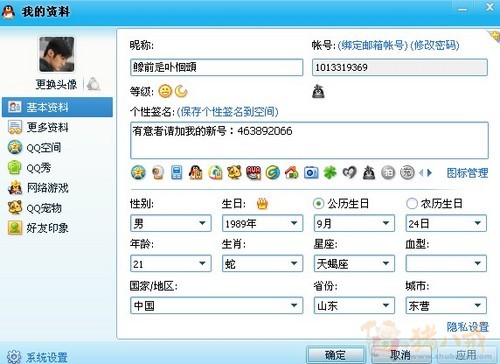Open the 省份 dropdown showing 山东

pyautogui.click(x=354, y=306)
